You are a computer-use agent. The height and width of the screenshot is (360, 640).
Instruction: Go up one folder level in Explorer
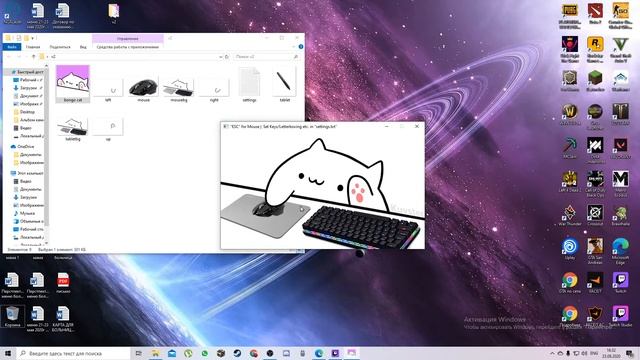pyautogui.click(x=33, y=57)
